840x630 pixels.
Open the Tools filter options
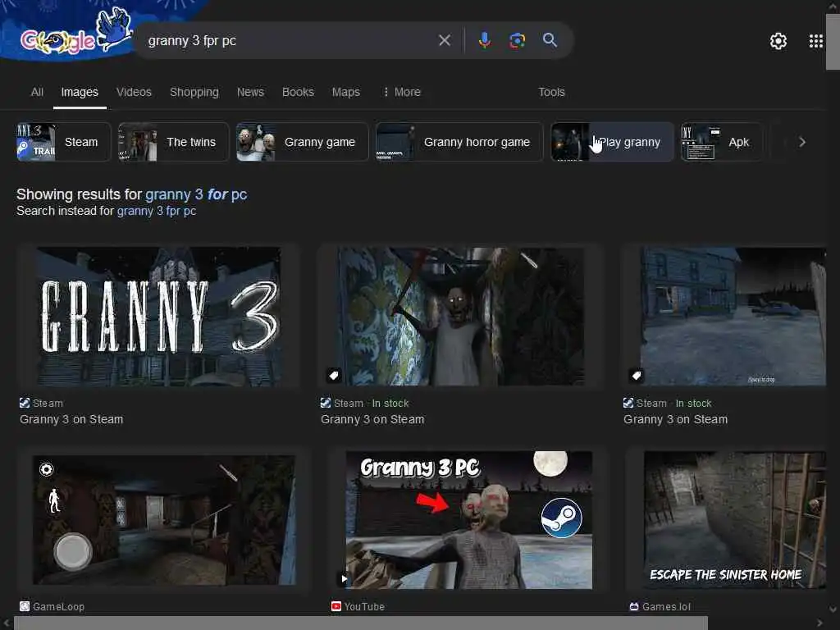551,92
